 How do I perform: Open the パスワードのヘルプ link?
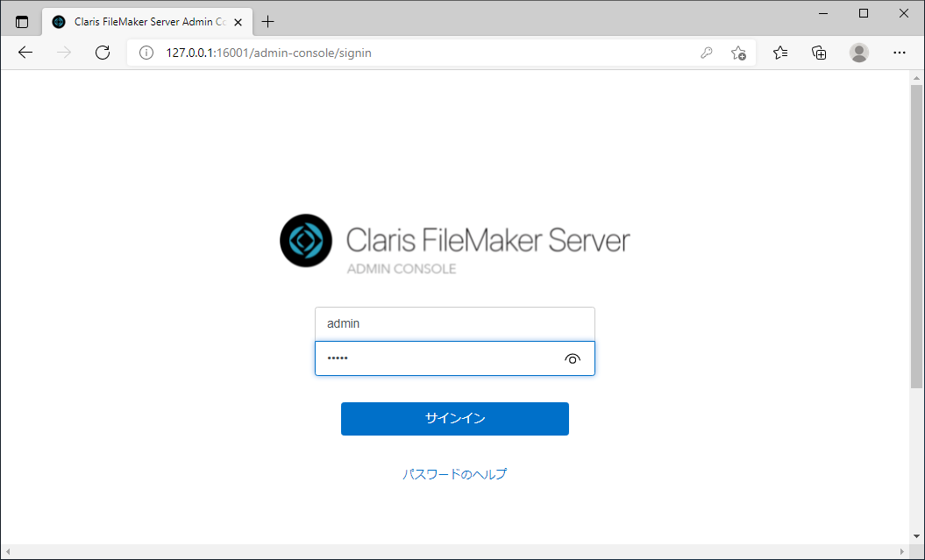(x=454, y=474)
